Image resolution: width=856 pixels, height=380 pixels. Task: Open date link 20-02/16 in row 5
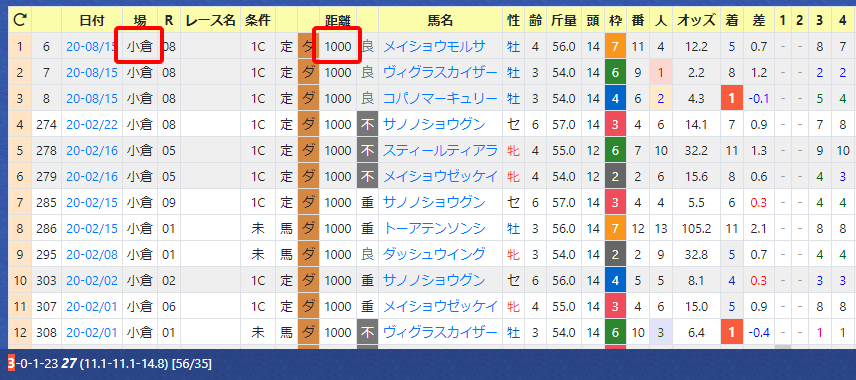tap(92, 151)
